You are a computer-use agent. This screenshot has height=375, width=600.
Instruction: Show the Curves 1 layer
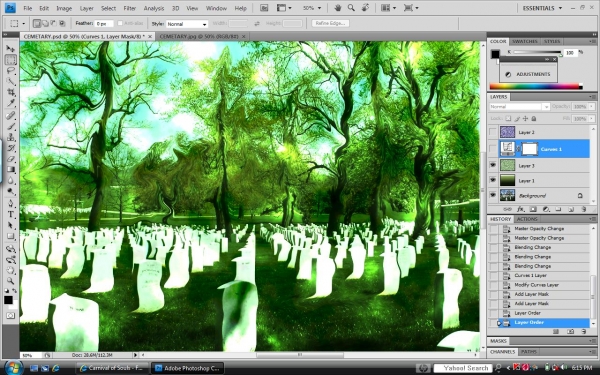[493, 149]
